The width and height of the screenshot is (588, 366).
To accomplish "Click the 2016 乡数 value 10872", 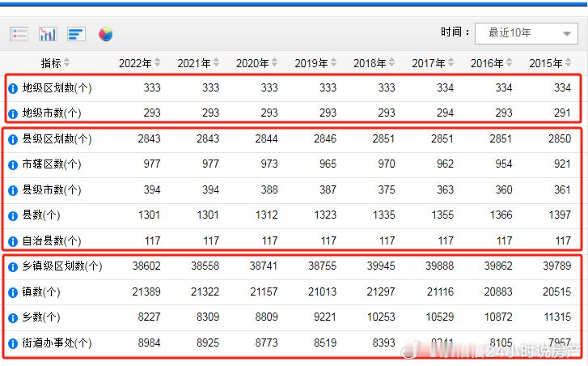I will [498, 317].
